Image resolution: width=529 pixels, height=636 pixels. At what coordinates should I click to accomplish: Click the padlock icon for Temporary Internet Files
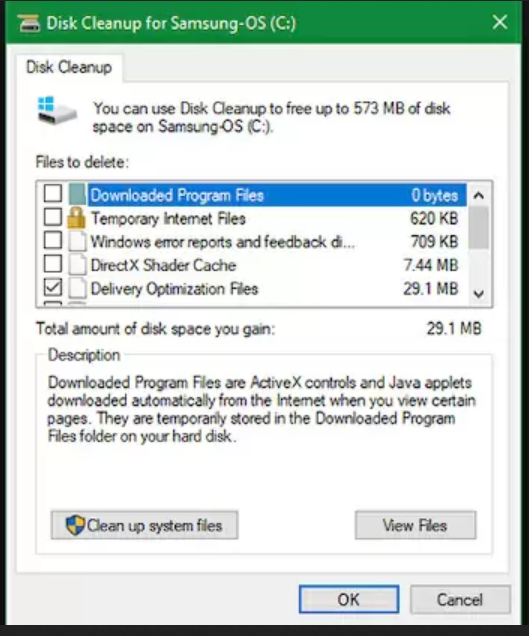(x=76, y=218)
